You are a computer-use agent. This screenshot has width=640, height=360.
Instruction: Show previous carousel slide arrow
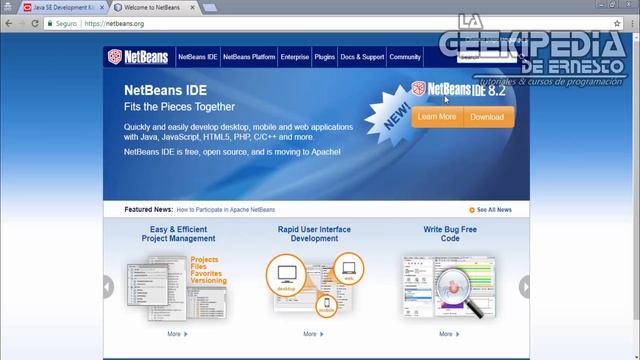tap(108, 287)
